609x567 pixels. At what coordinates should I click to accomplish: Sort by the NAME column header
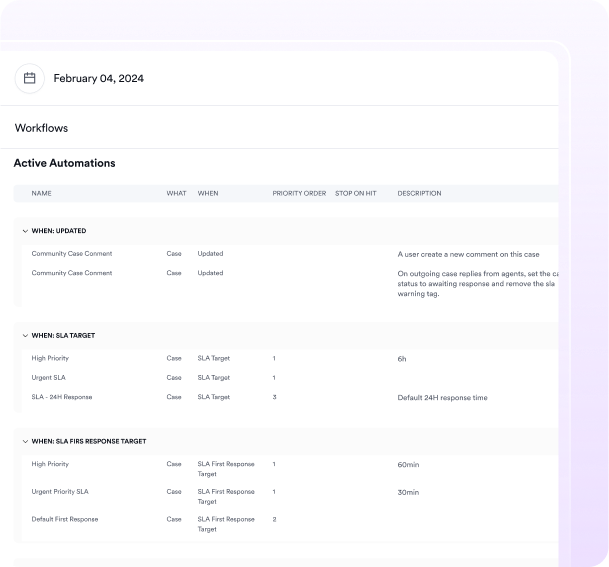click(x=41, y=193)
